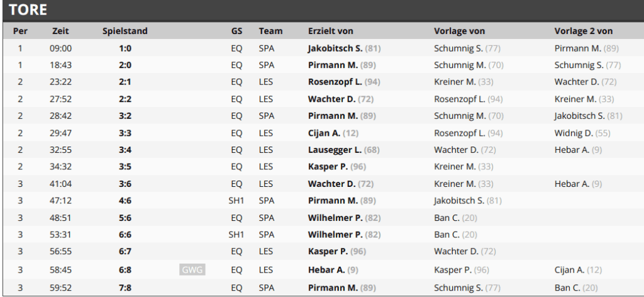
Task: Select the Spielstand column header
Action: coord(125,31)
